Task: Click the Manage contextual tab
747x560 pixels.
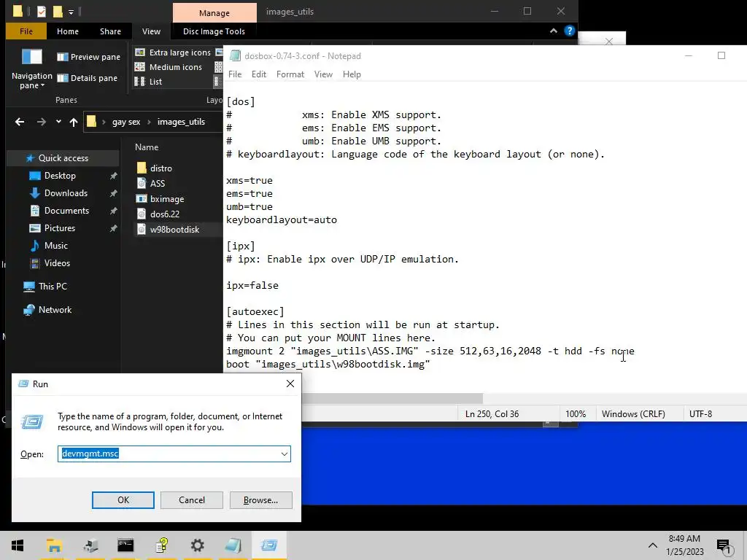Action: [214, 13]
